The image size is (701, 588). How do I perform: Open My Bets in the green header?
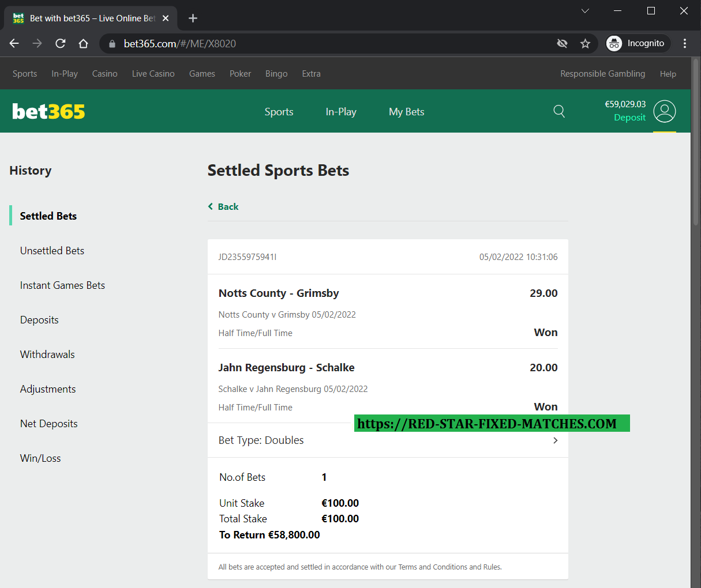tap(407, 112)
